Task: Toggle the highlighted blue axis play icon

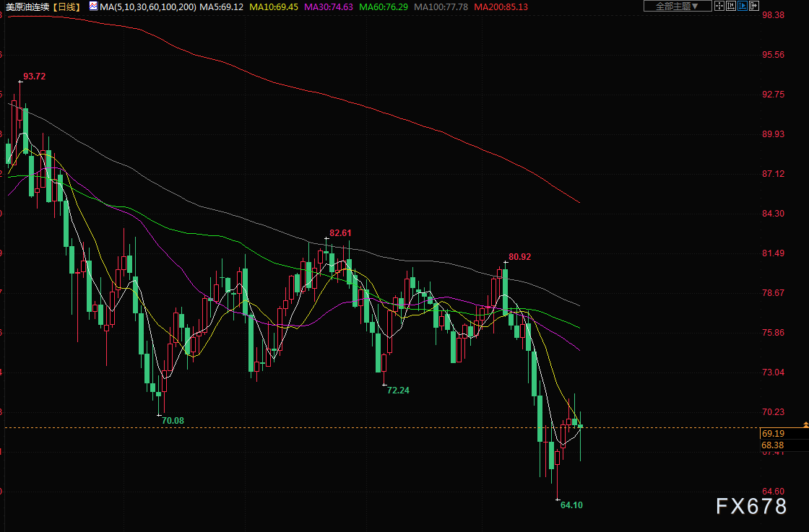Action: 742,6
